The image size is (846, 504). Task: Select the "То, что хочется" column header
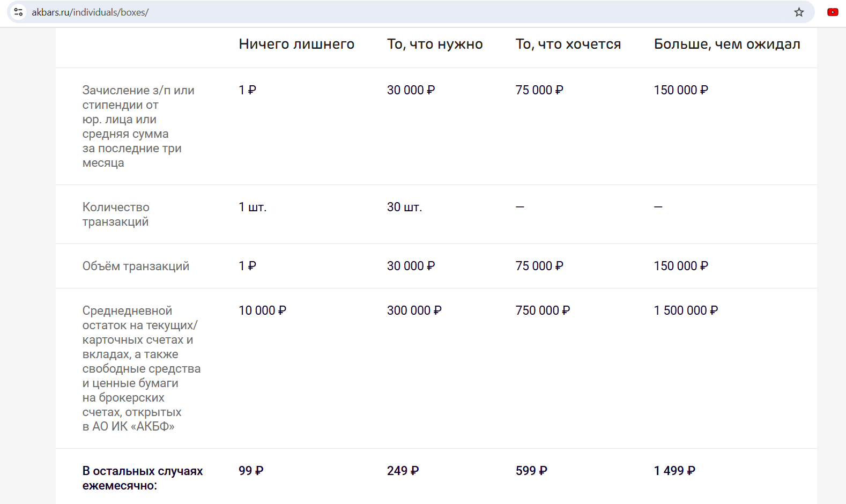(568, 44)
